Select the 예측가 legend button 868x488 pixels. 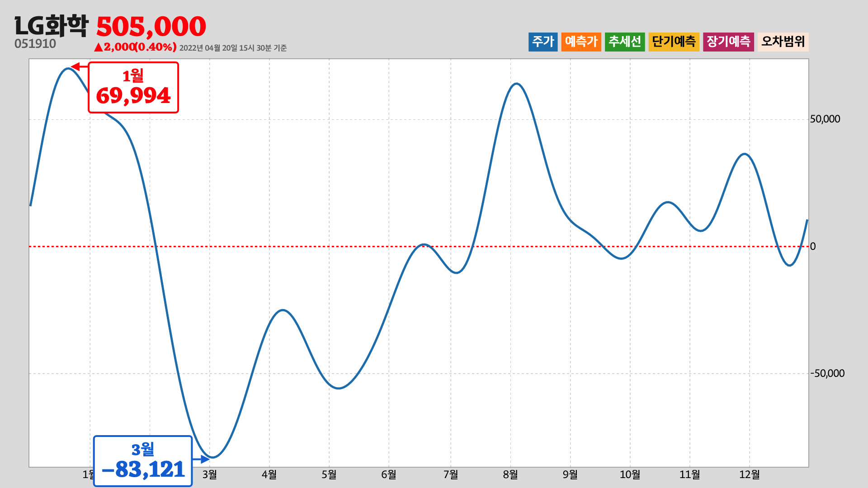click(581, 42)
